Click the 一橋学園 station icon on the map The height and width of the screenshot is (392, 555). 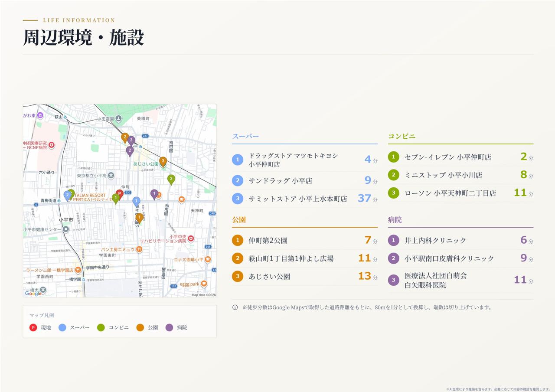(x=83, y=279)
